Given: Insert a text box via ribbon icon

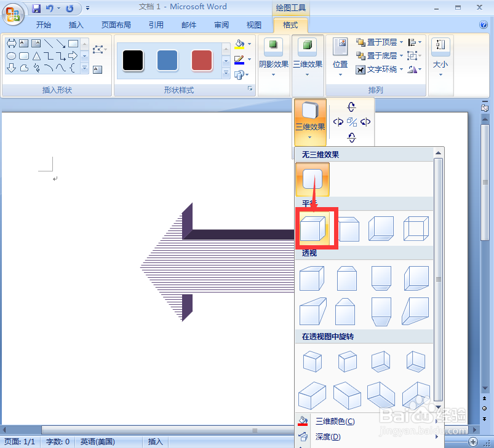Looking at the screenshot, I should point(98,69).
